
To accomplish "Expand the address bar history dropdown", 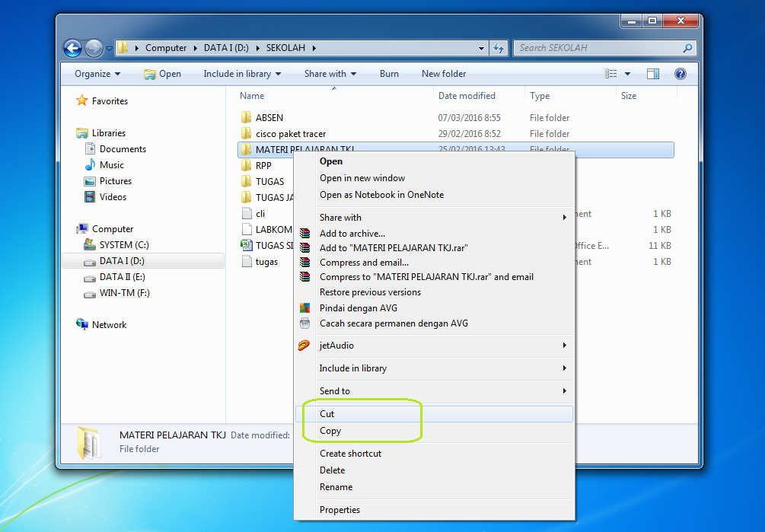I will pos(481,48).
